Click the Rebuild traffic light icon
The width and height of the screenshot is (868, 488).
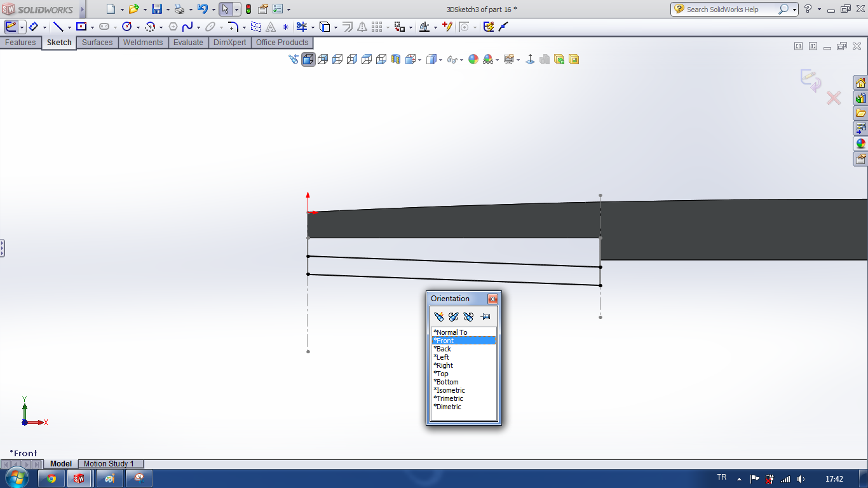click(x=248, y=9)
